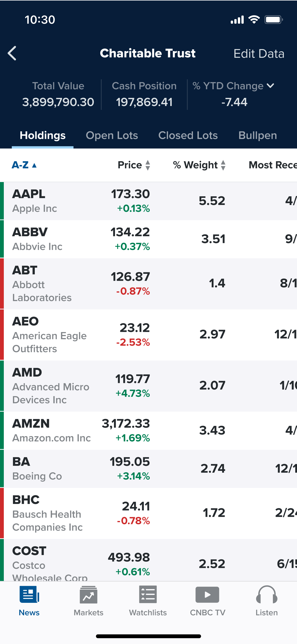Open the CNBC TV play icon

(x=207, y=594)
